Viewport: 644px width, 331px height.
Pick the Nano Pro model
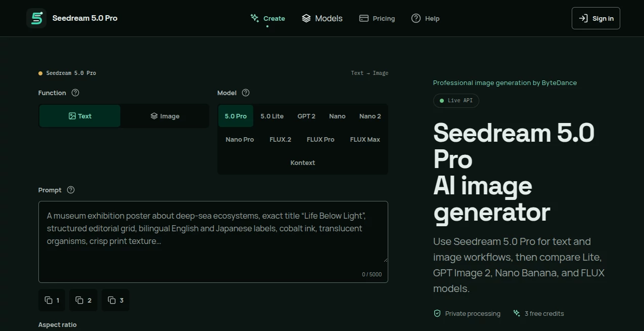point(240,139)
